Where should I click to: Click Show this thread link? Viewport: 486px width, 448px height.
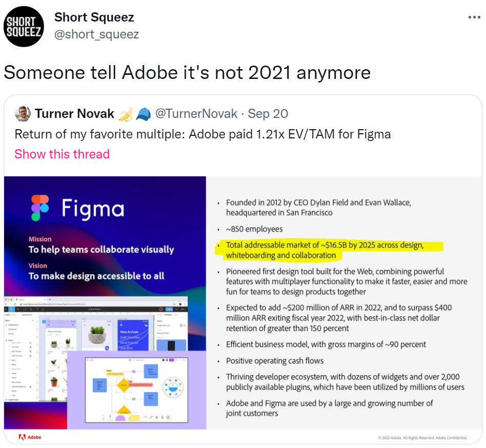tap(62, 154)
